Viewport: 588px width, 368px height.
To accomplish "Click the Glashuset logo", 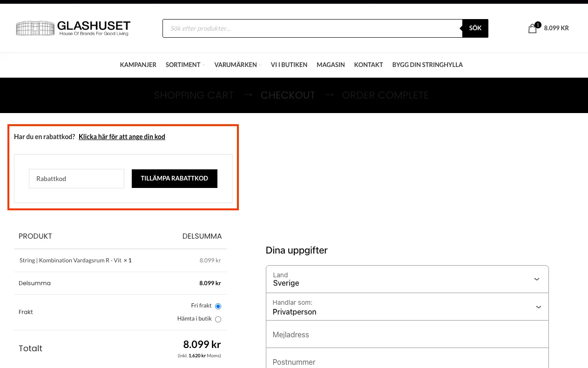I will pos(73,28).
